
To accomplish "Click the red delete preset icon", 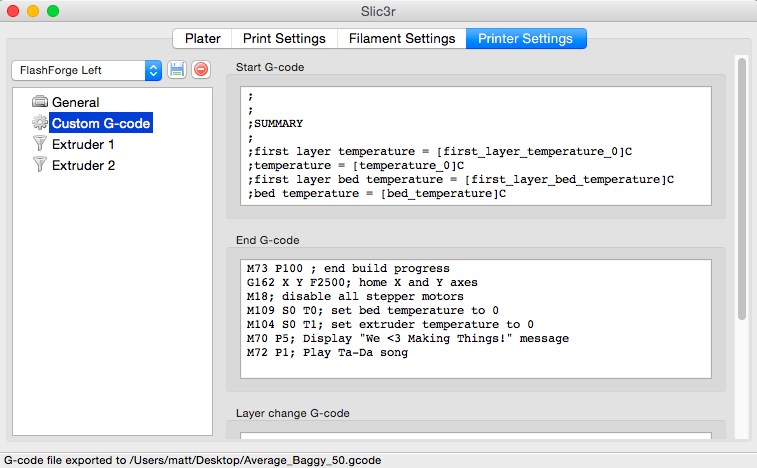I will (200, 70).
